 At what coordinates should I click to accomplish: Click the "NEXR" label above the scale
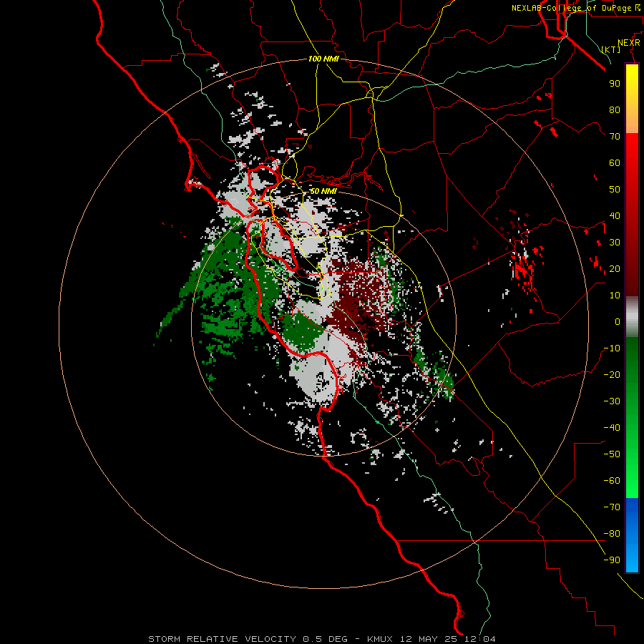(x=628, y=43)
